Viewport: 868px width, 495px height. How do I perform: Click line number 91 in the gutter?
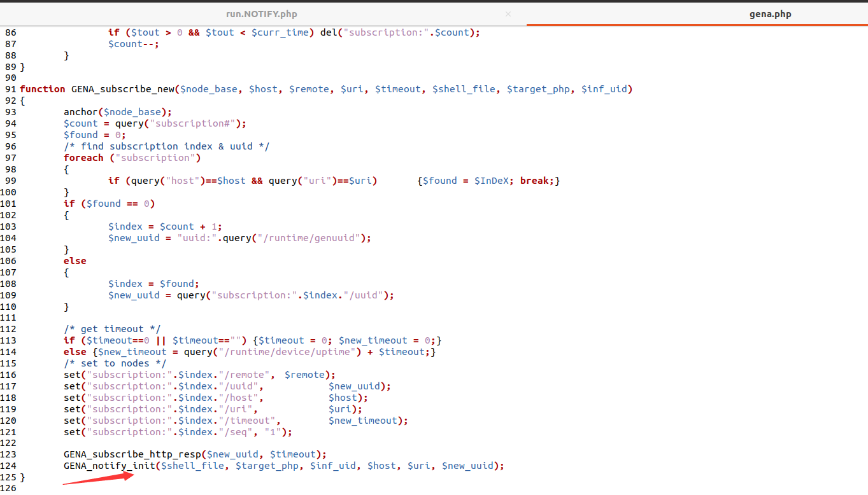(x=11, y=89)
